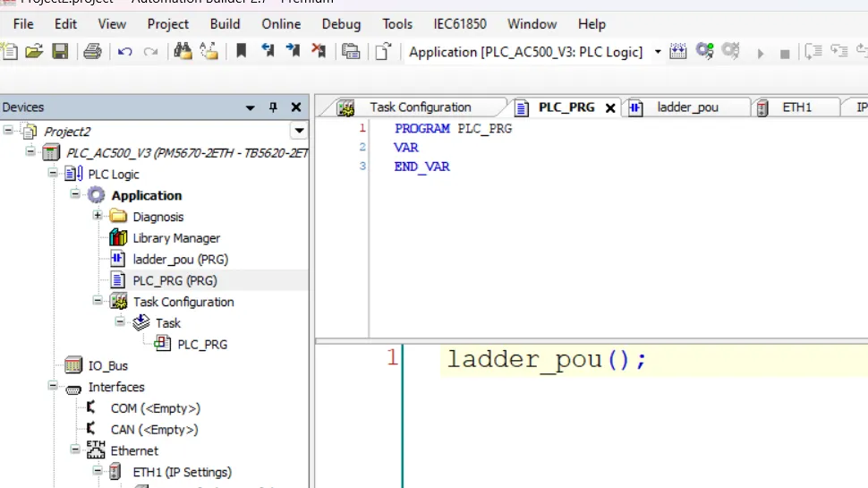The height and width of the screenshot is (488, 868).
Task: Collapse the Project2 tree node
Action: [8, 130]
